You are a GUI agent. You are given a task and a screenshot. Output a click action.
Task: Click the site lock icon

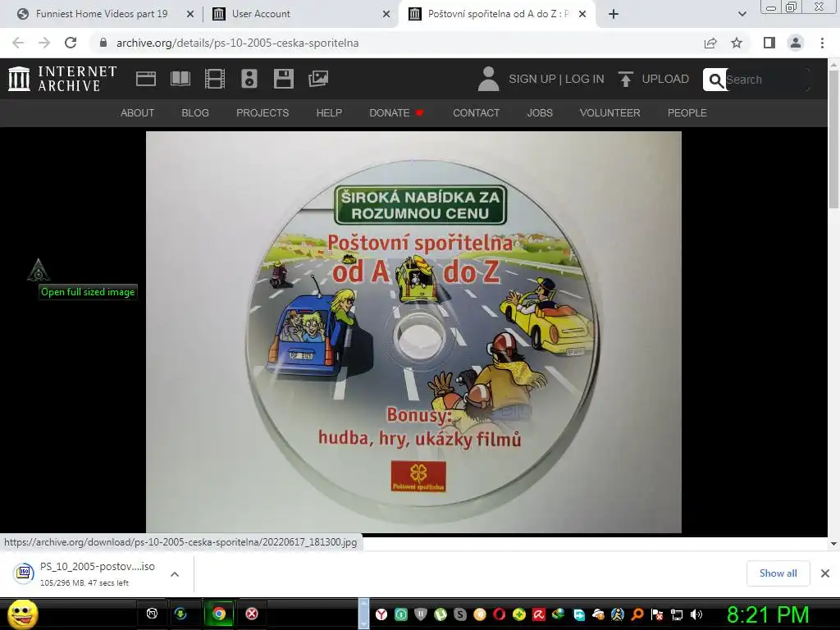104,43
